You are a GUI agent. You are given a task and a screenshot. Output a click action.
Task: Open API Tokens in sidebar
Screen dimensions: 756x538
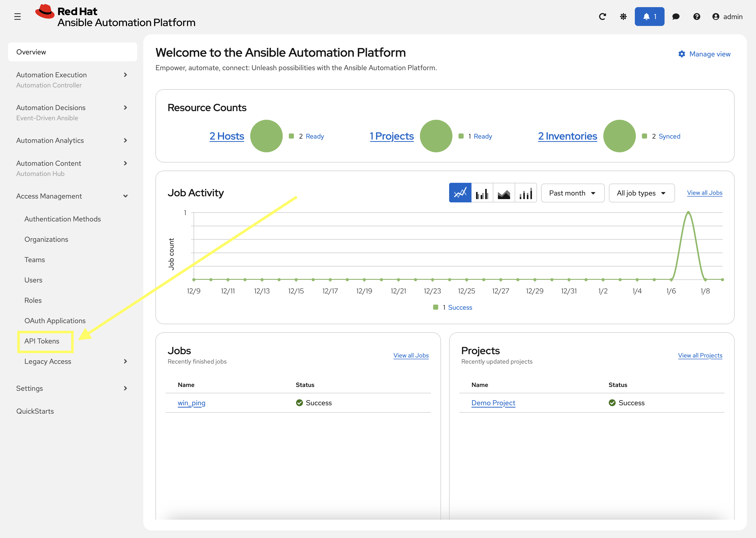click(42, 341)
